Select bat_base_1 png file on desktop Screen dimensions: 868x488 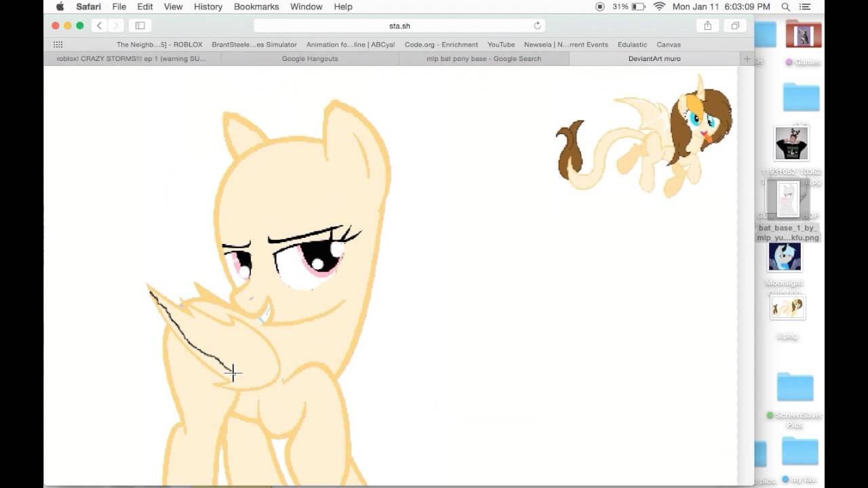pos(787,200)
